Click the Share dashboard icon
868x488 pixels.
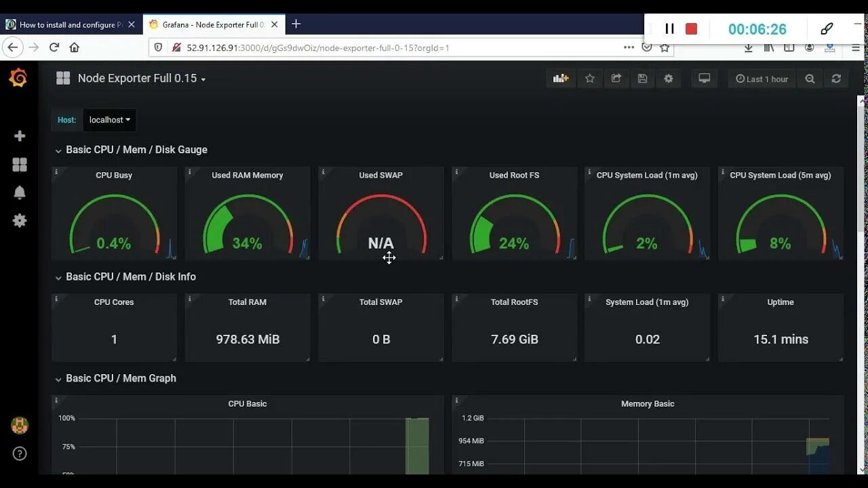coord(616,79)
